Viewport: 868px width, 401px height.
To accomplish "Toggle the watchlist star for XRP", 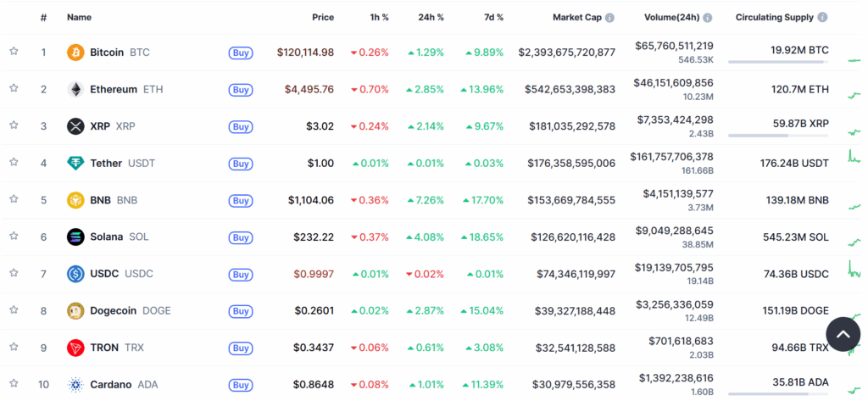I will [14, 125].
